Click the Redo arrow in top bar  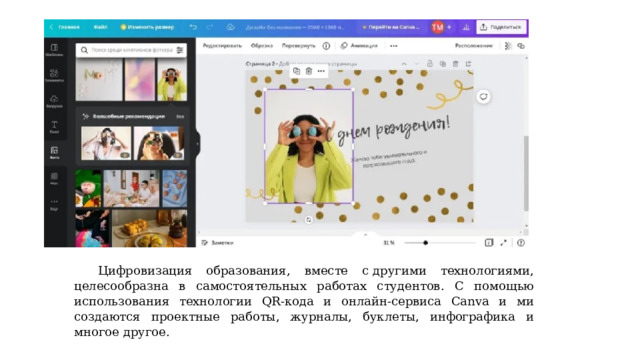pyautogui.click(x=210, y=27)
